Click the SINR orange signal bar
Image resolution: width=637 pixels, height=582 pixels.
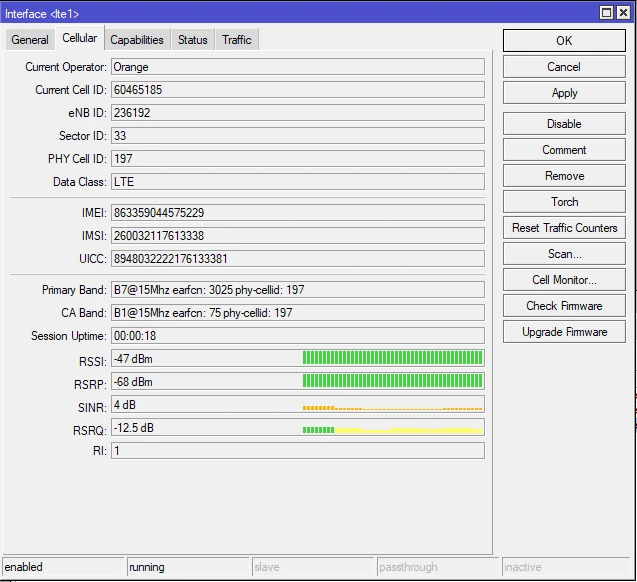[x=392, y=408]
